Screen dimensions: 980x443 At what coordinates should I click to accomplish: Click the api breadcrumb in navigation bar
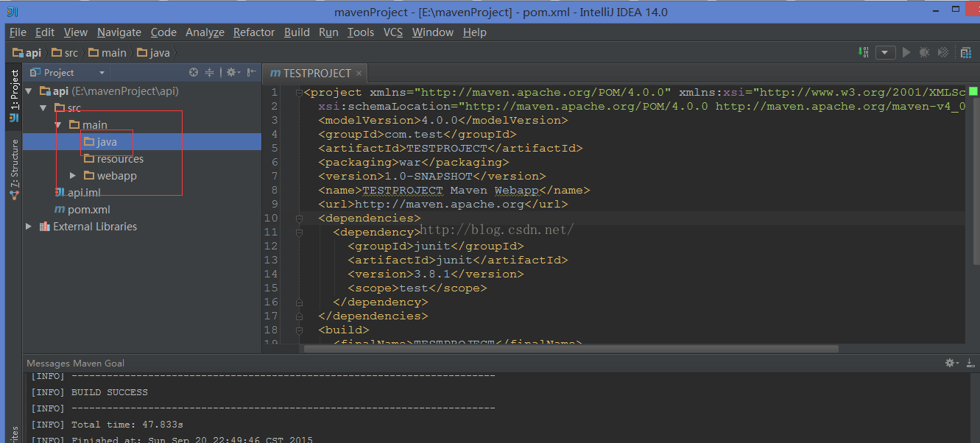(27, 53)
